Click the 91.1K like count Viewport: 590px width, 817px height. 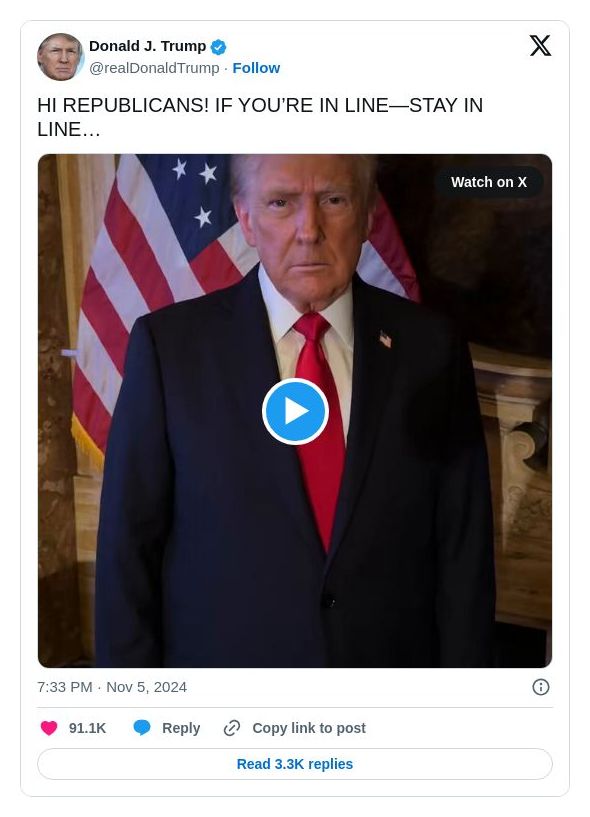coord(87,728)
